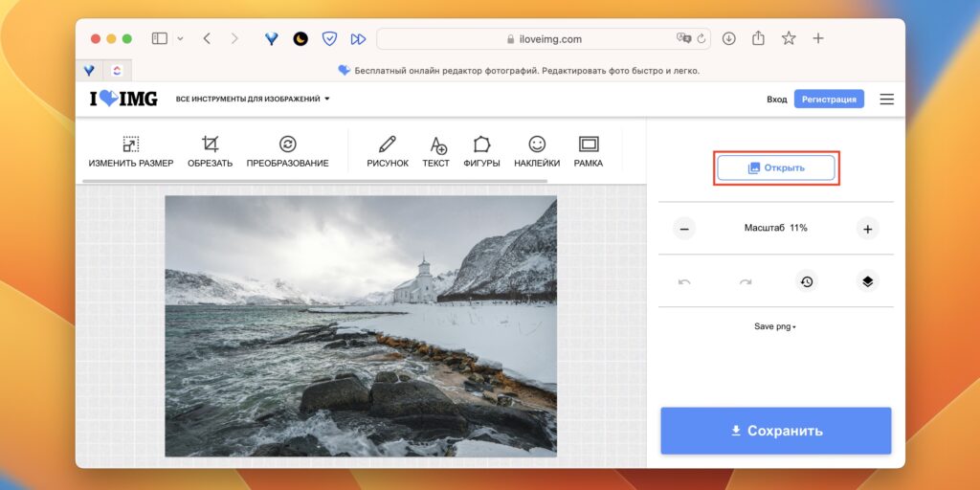Open the edit history panel

(x=807, y=282)
